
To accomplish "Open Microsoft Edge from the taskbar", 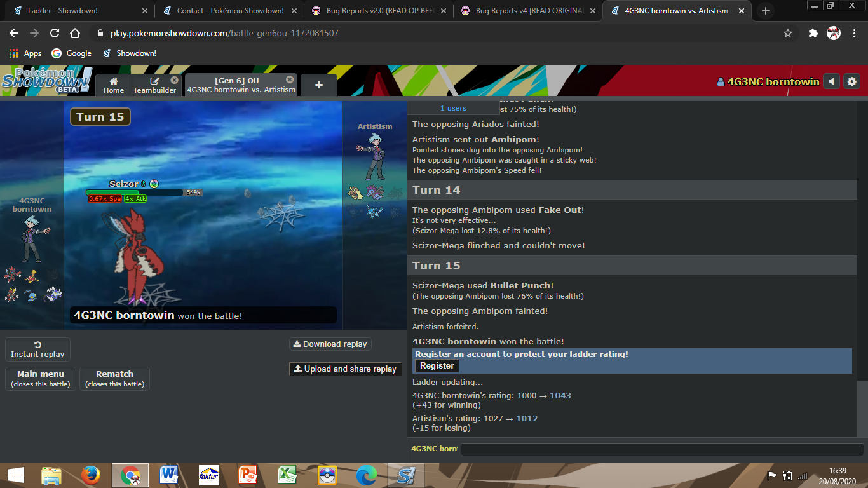I will coord(367,475).
